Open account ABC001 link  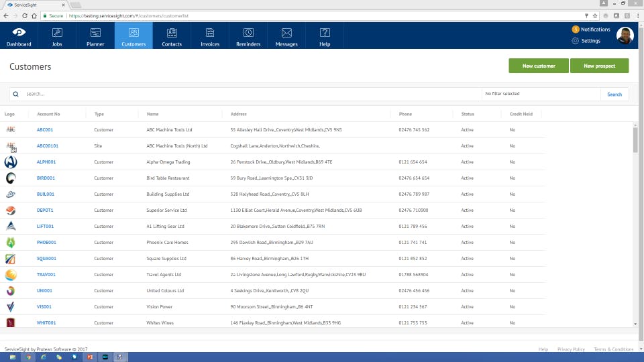click(x=45, y=129)
